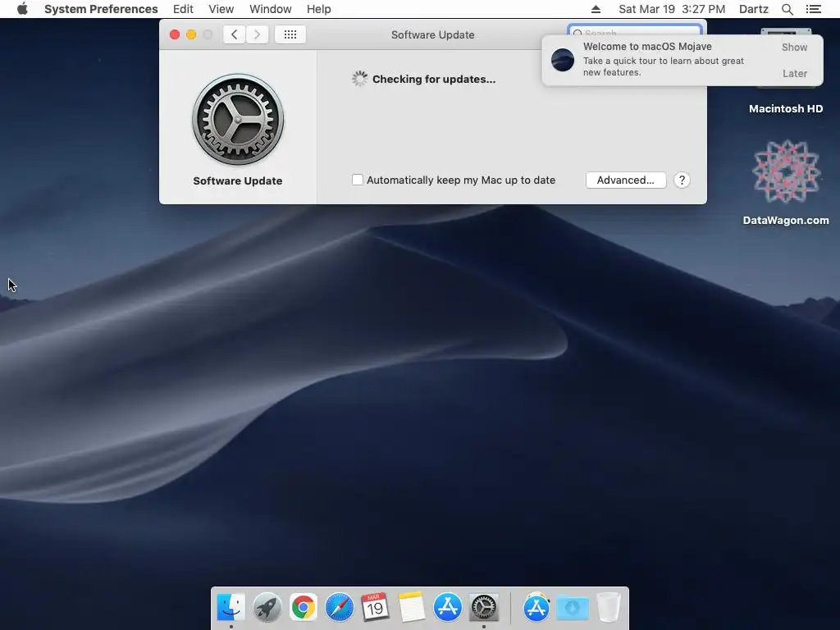Screen dimensions: 840x630
Task: Open App Store icon right of Dock divider
Action: tap(536, 607)
